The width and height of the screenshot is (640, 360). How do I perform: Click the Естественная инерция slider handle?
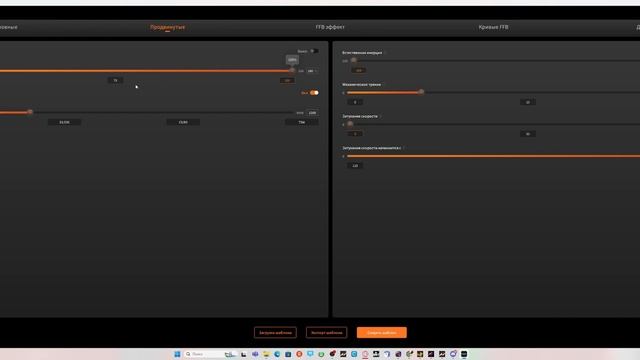354,60
